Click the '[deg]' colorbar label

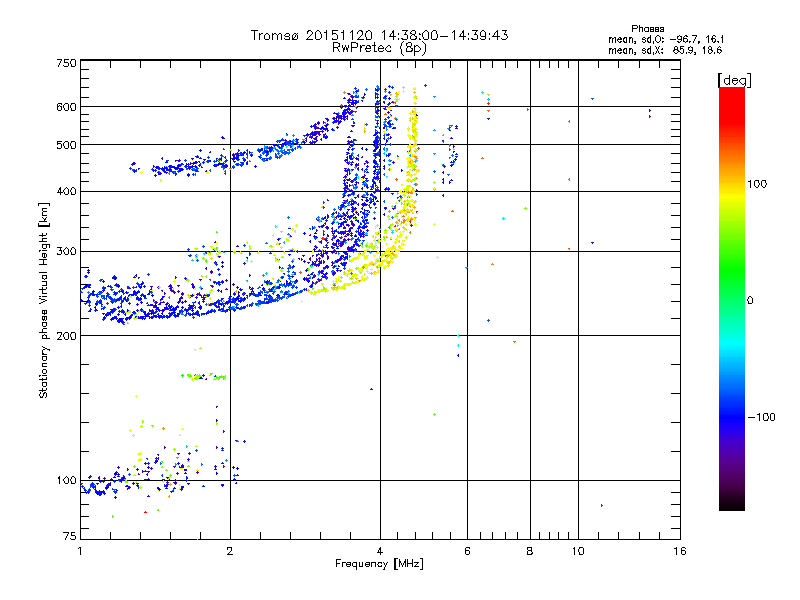tap(734, 80)
